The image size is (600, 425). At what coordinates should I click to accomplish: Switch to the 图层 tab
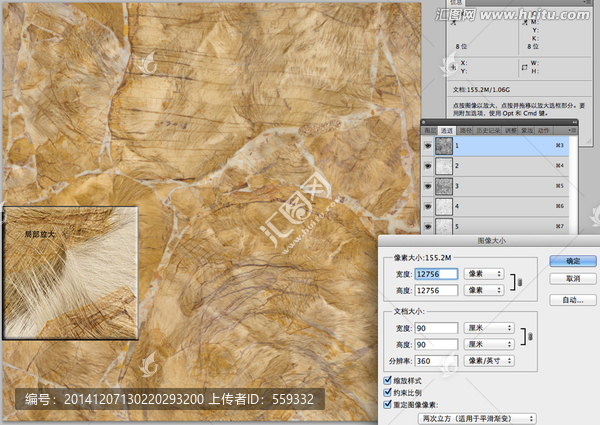coord(430,131)
